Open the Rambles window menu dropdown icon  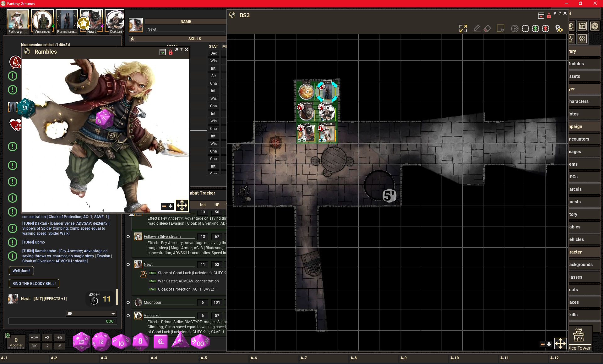163,52
